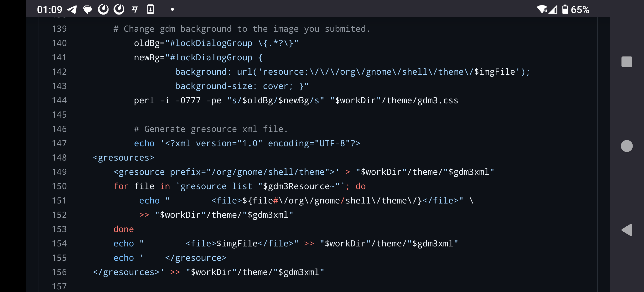644x292 pixels.
Task: Tap the chat bubble notification icon
Action: pyautogui.click(x=88, y=10)
